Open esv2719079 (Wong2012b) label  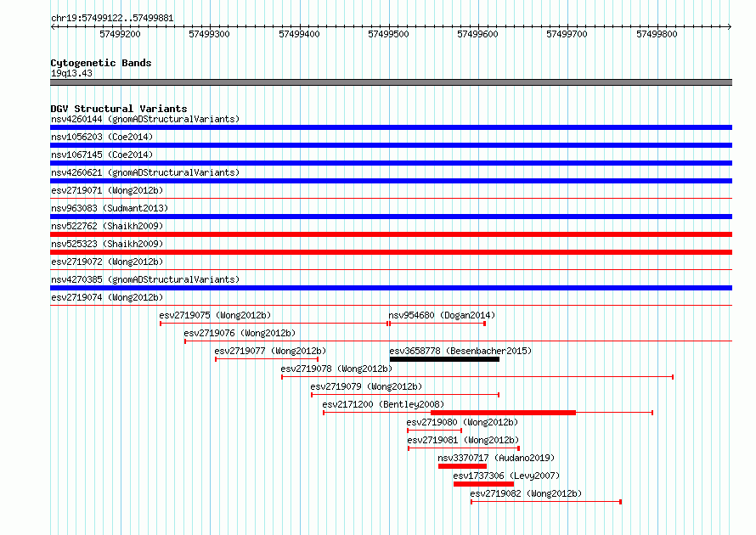(366, 386)
